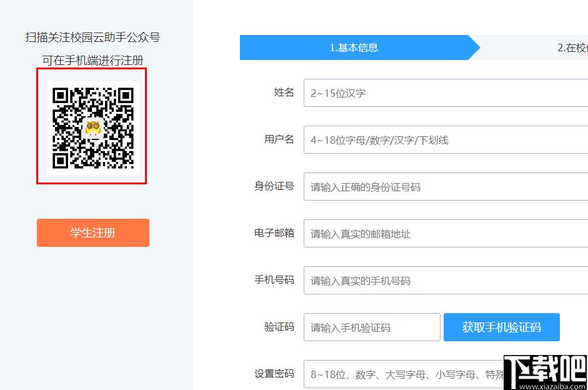Click the 手机号码 field label
588x390 pixels.
pyautogui.click(x=274, y=280)
